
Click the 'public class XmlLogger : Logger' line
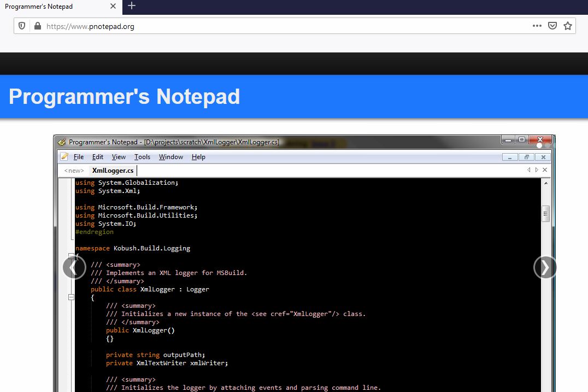coord(150,289)
